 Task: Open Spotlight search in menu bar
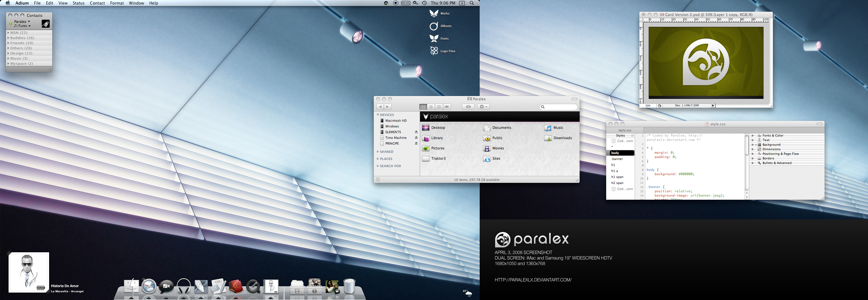472,3
